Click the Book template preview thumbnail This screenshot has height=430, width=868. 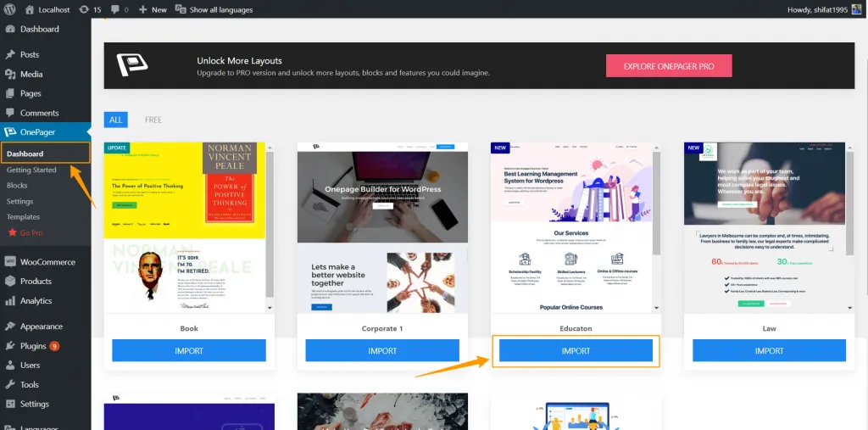click(185, 228)
